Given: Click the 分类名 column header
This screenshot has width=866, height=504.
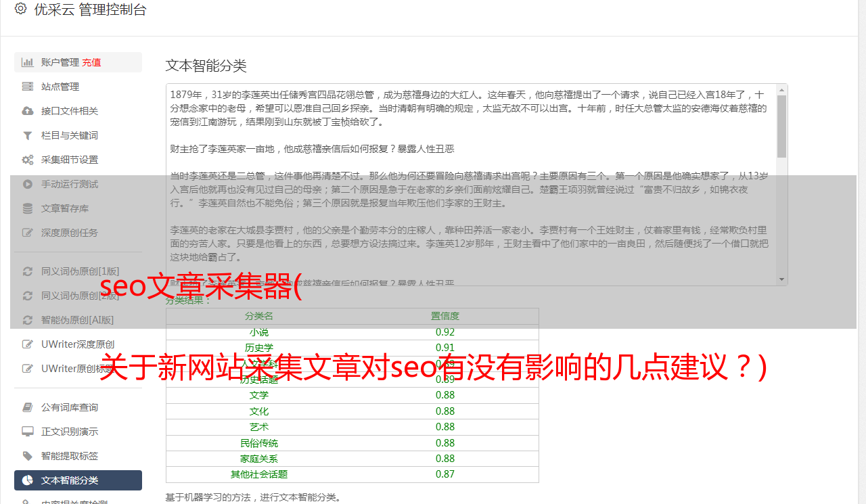Looking at the screenshot, I should [x=259, y=316].
